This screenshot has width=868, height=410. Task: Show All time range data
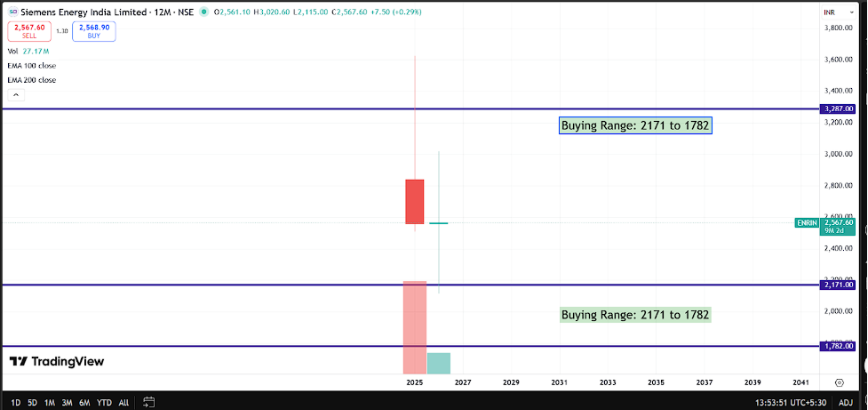point(124,402)
